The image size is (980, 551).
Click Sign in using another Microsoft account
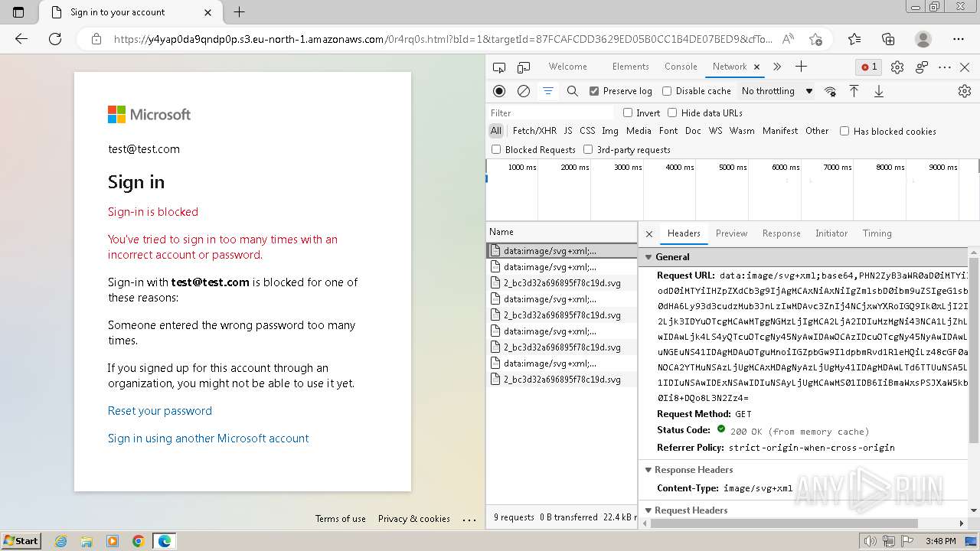click(x=208, y=439)
